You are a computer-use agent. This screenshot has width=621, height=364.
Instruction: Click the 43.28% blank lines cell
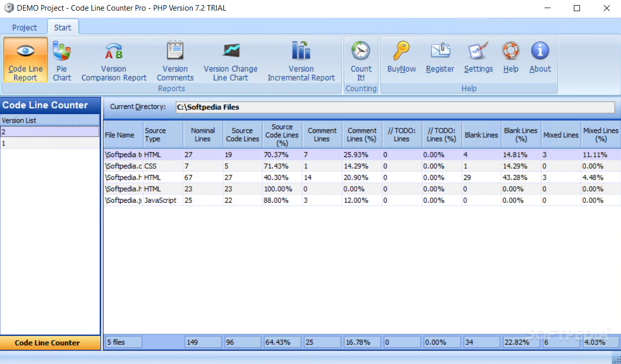[x=521, y=177]
